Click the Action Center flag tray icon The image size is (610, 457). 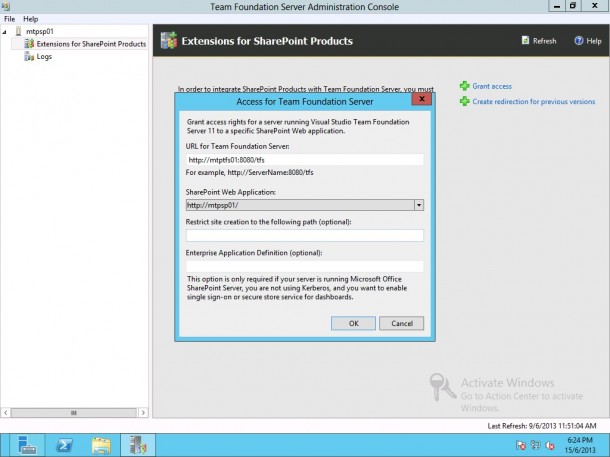(x=521, y=445)
